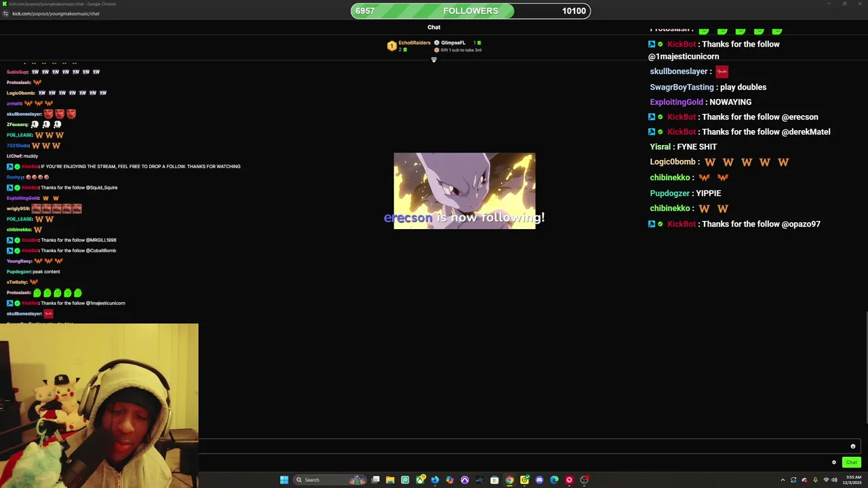The height and width of the screenshot is (488, 868).
Task: Click the kick.com popout address bar URL
Action: coord(56,14)
